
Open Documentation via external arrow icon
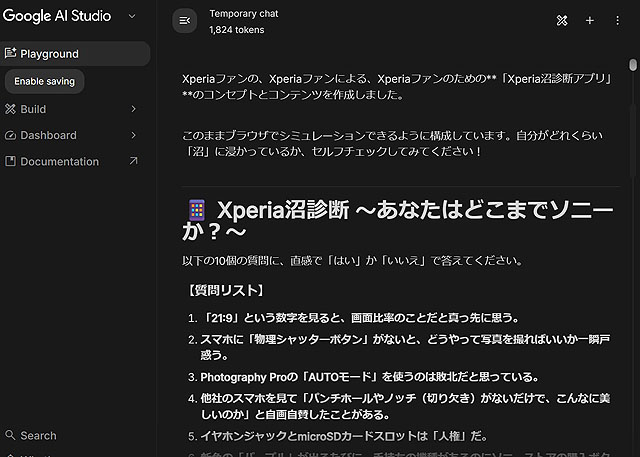[x=134, y=161]
